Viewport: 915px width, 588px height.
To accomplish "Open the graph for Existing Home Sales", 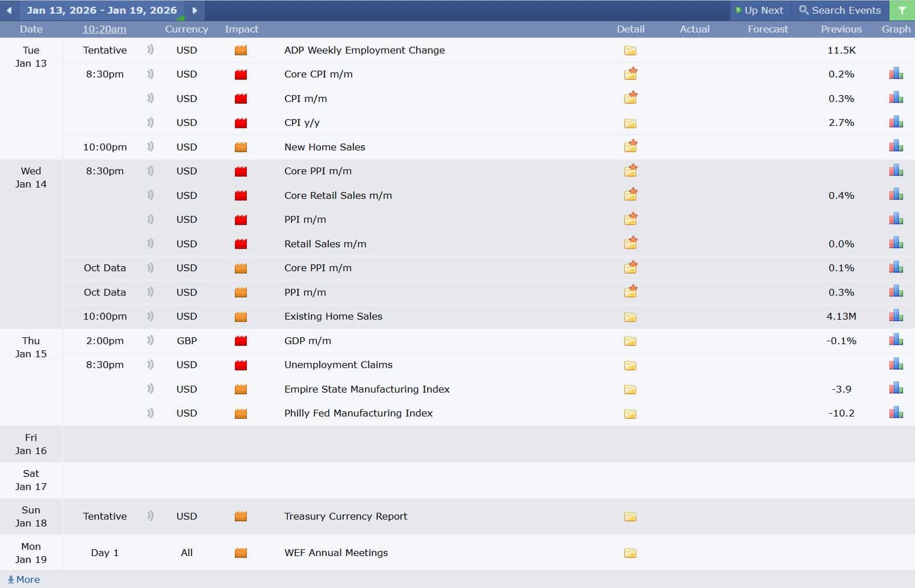I will pos(895,316).
